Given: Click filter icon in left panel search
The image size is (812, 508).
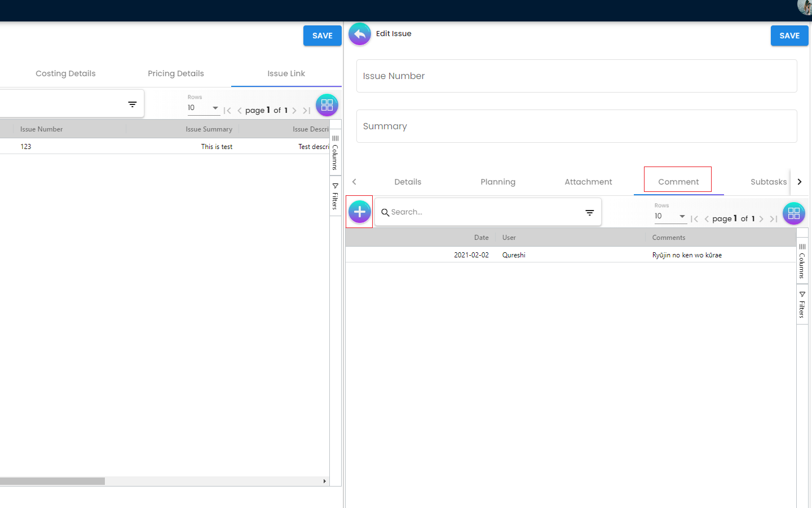Looking at the screenshot, I should pos(132,104).
